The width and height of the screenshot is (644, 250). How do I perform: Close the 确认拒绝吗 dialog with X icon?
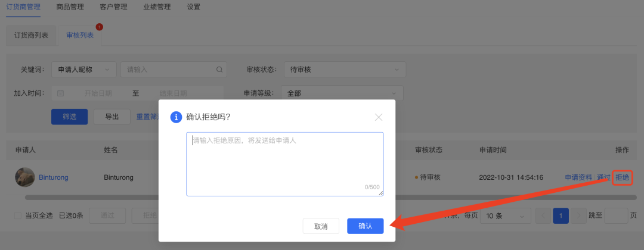[379, 117]
